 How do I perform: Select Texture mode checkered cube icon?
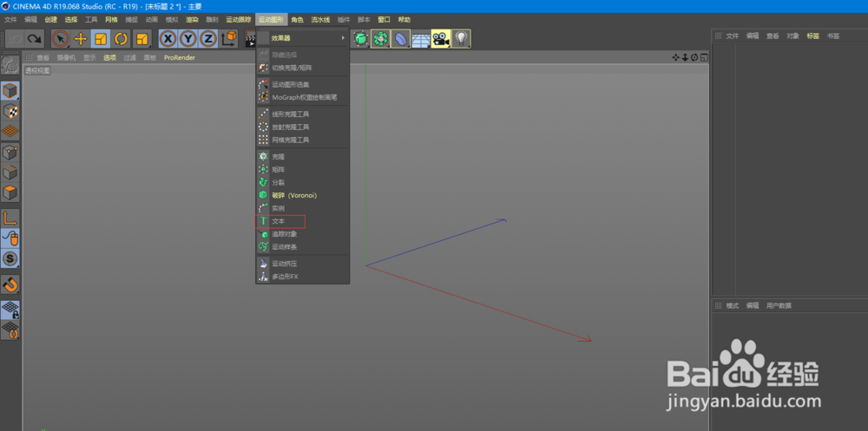[x=10, y=111]
